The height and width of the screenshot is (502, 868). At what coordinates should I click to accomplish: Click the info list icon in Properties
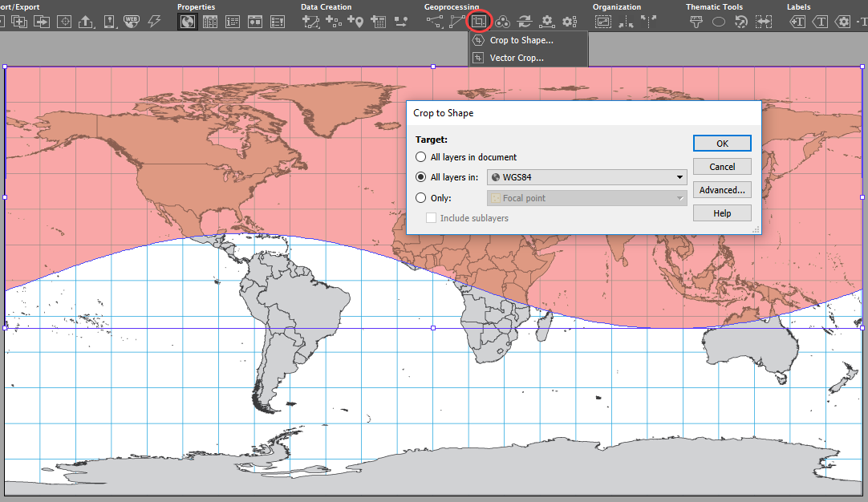233,22
